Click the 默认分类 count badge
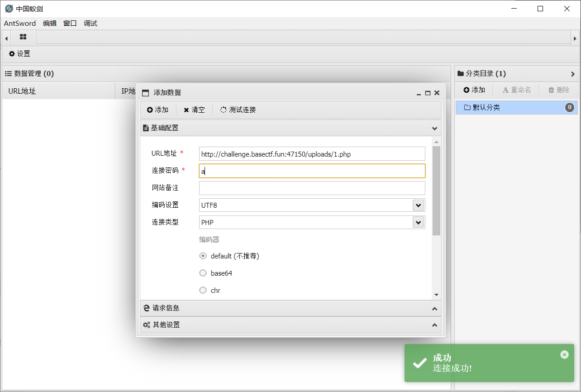This screenshot has width=581, height=392. [x=570, y=108]
